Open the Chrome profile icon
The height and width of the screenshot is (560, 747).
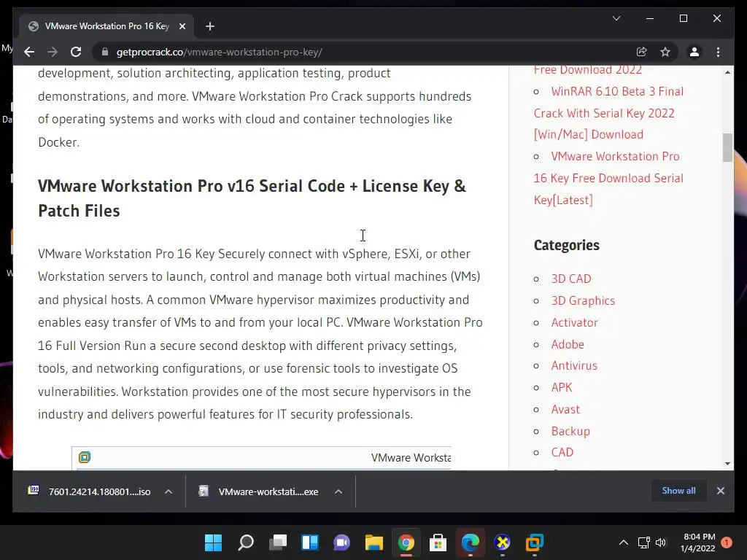(x=694, y=52)
